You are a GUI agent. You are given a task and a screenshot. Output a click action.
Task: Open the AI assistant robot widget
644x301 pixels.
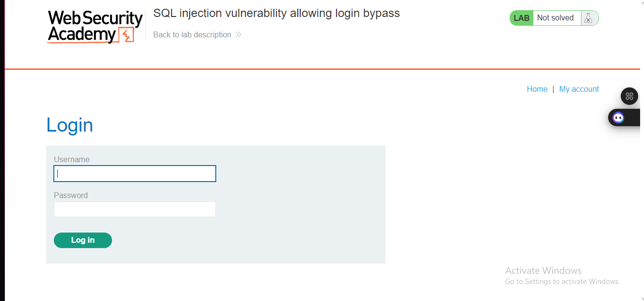click(x=618, y=117)
